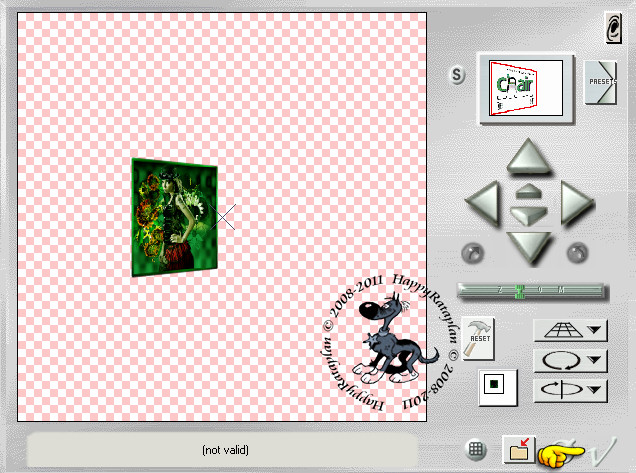The height and width of the screenshot is (473, 636).
Task: Click the "(not valid)" status text
Action: pos(226,450)
